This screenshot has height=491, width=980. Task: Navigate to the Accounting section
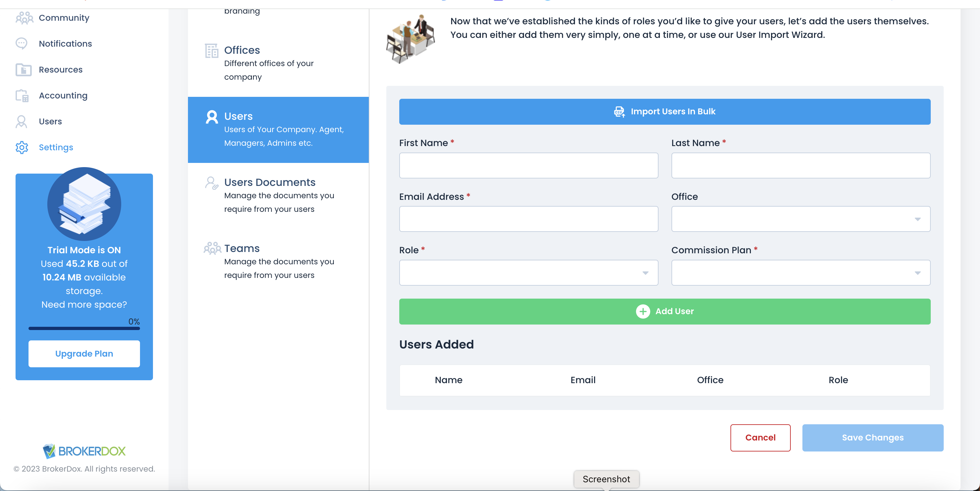(x=63, y=96)
